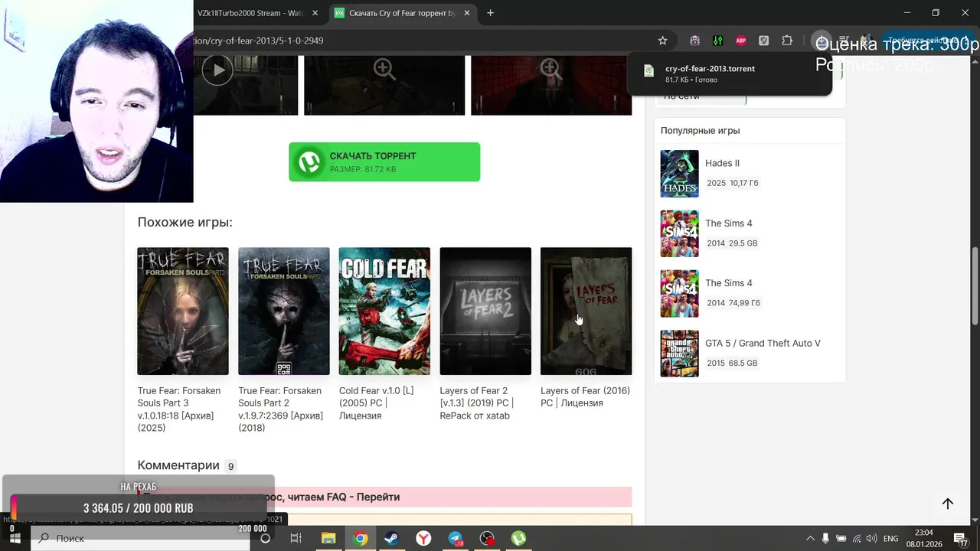Open Yandex Browser from the taskbar
The image size is (980, 551).
[423, 539]
